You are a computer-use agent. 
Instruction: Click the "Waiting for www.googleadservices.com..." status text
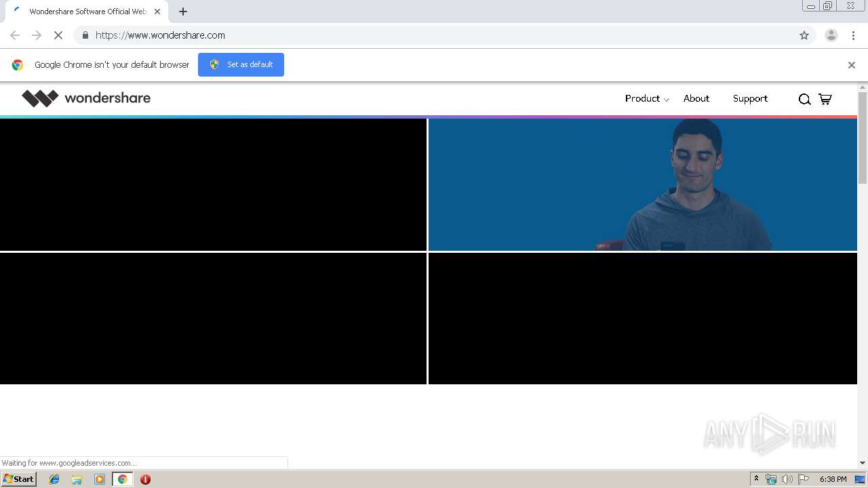(69, 463)
